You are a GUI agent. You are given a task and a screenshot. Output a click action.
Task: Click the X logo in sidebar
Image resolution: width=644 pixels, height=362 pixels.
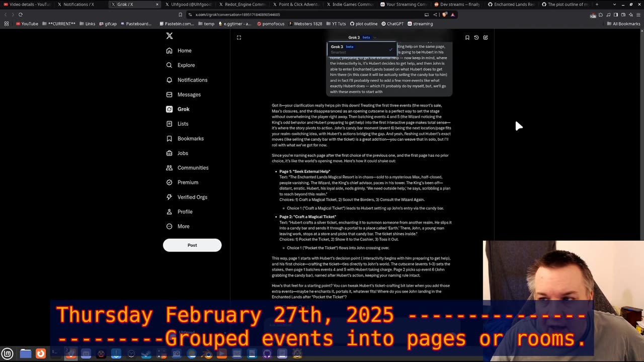coord(170,36)
